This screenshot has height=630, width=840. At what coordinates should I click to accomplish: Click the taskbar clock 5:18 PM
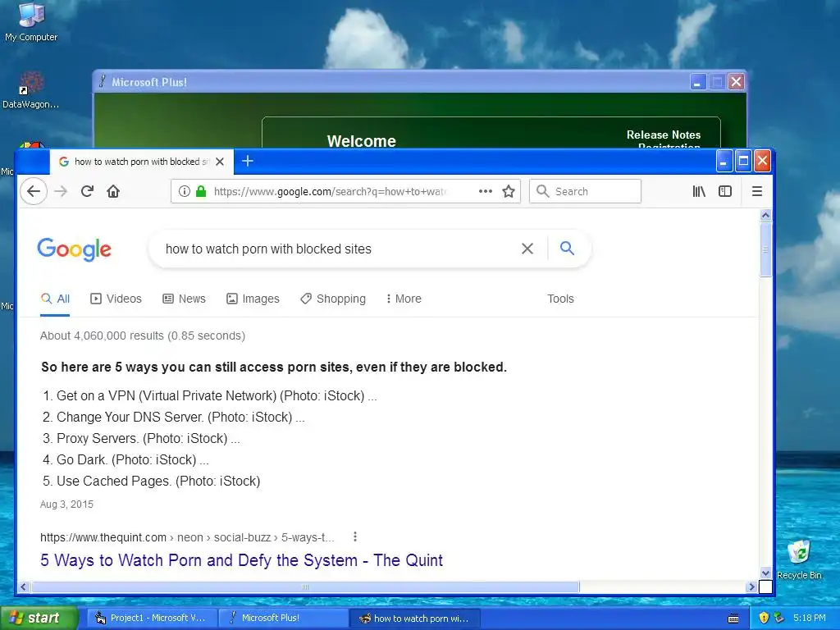click(x=810, y=619)
